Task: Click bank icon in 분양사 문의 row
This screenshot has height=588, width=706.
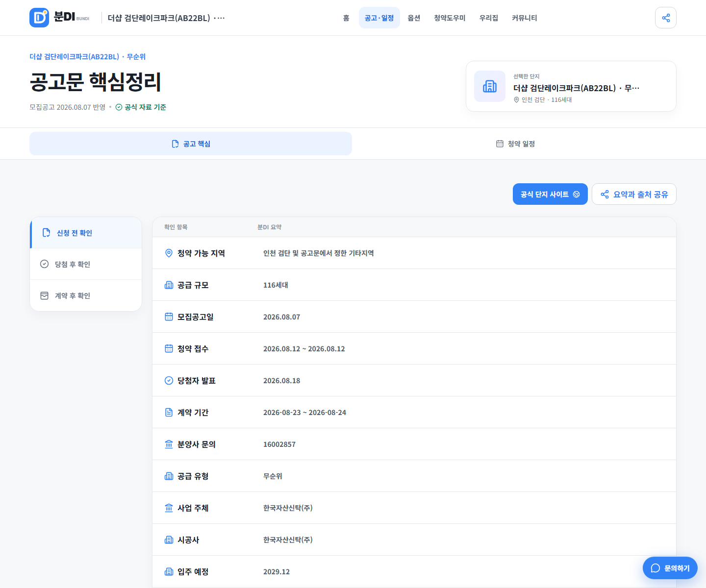Action: (169, 444)
